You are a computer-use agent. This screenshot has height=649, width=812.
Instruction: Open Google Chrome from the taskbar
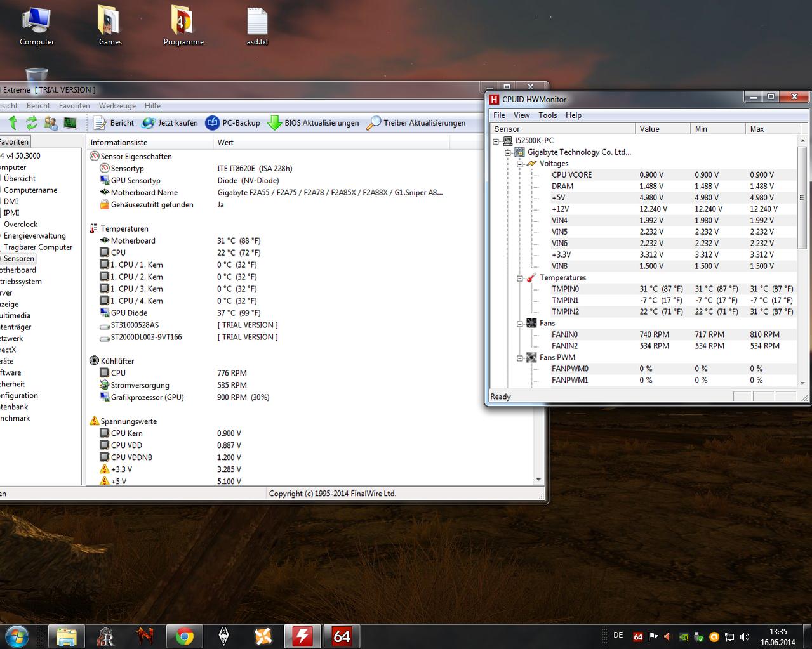pyautogui.click(x=185, y=636)
